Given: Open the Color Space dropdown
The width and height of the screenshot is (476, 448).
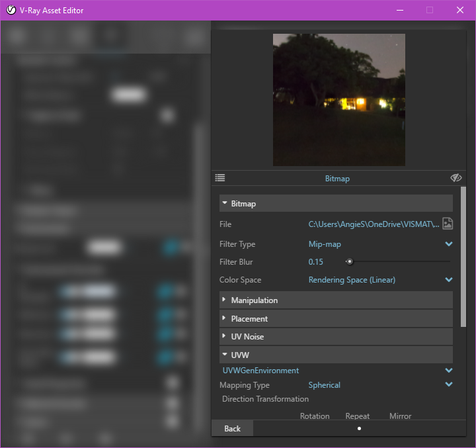Looking at the screenshot, I should point(380,280).
